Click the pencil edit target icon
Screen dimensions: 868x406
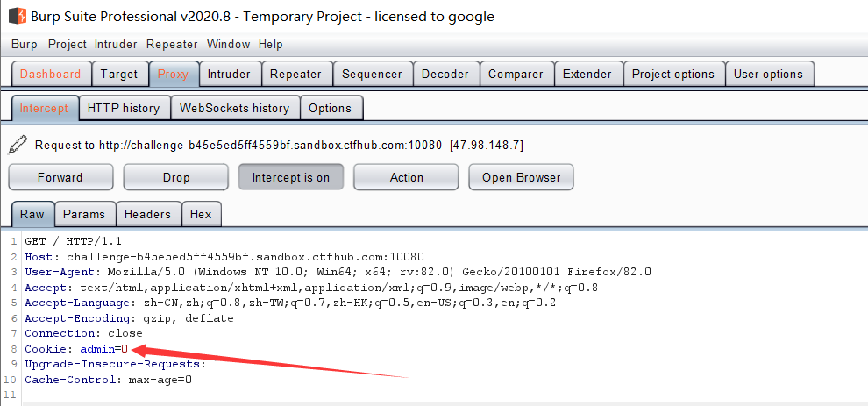(x=18, y=144)
